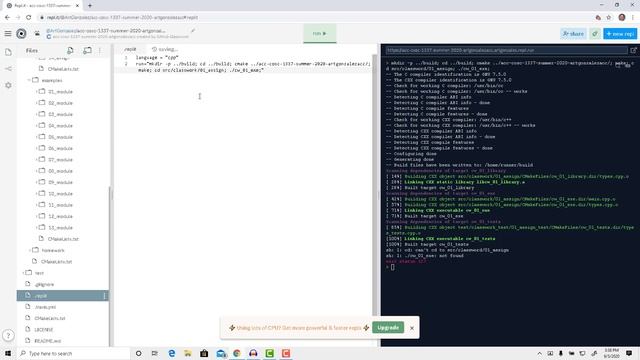Click the repl title link in header
This screenshot has width=640, height=360.
(x=106, y=31)
